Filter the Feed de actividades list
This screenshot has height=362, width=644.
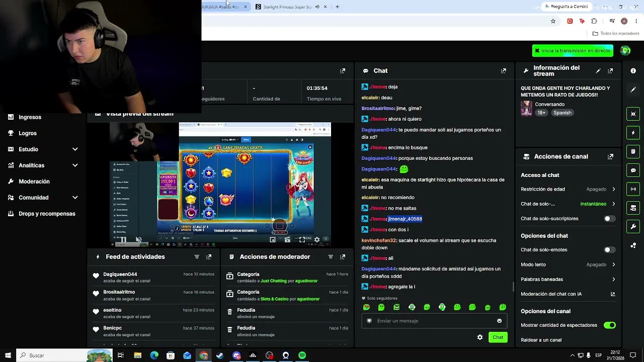click(x=197, y=257)
